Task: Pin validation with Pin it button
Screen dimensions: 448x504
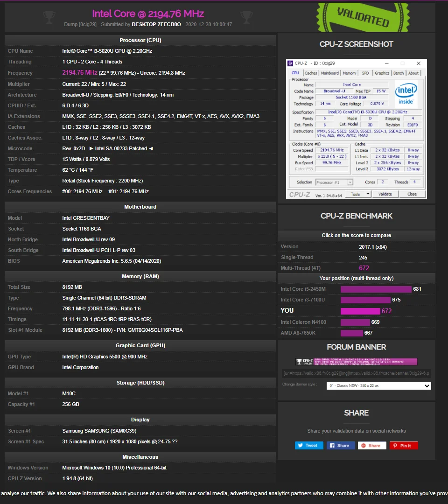Action: pos(404,446)
